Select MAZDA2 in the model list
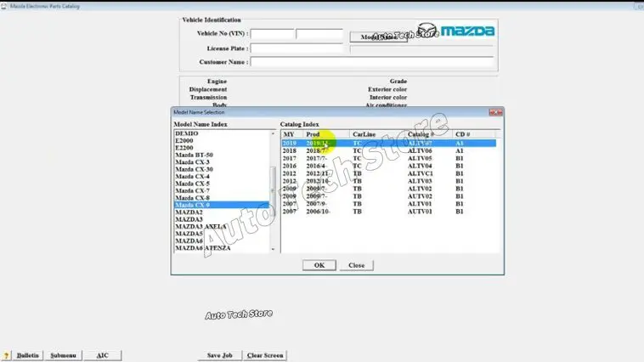This screenshot has width=644, height=362. tap(189, 212)
